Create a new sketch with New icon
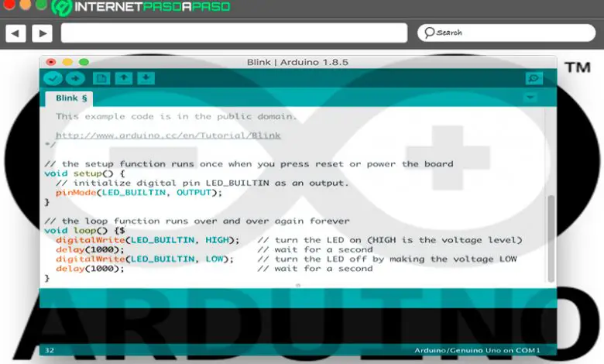Screen dimensions: 604x364 (x=101, y=78)
